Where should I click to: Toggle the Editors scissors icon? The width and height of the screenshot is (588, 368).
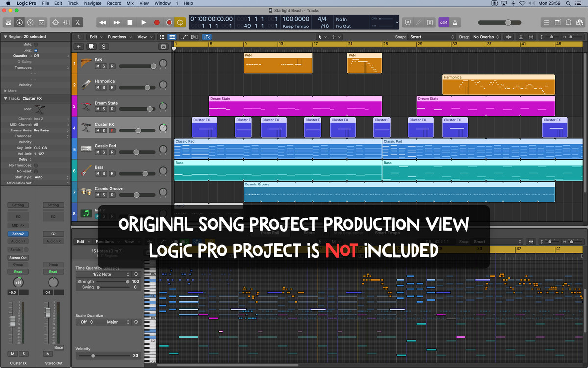77,22
